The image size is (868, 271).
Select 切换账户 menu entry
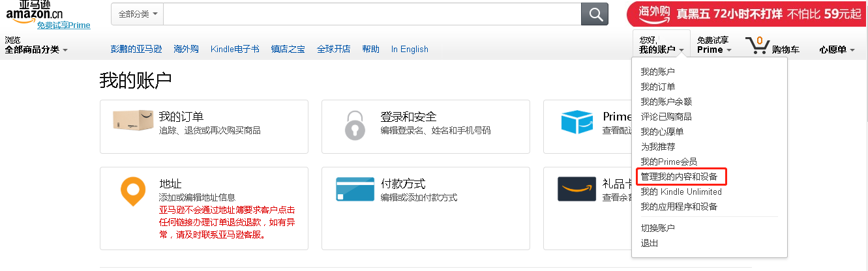pos(657,228)
